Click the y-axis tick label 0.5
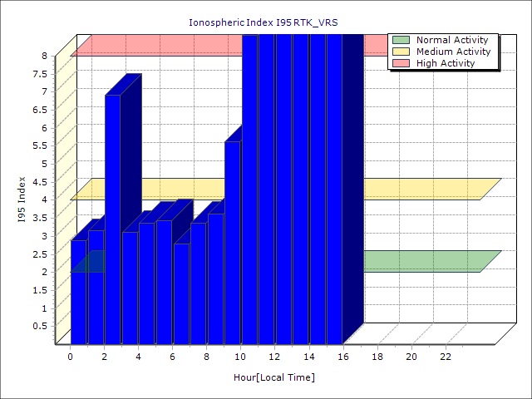Image resolution: width=532 pixels, height=399 pixels. (40, 326)
